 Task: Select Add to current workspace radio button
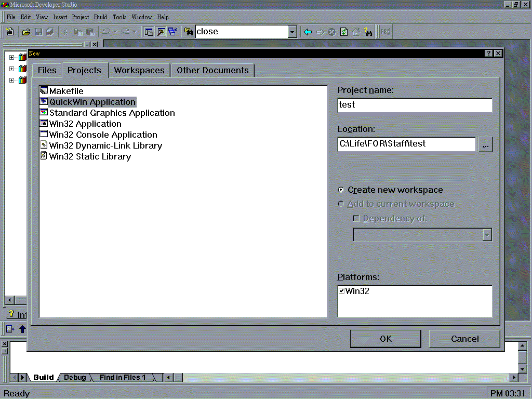click(341, 204)
